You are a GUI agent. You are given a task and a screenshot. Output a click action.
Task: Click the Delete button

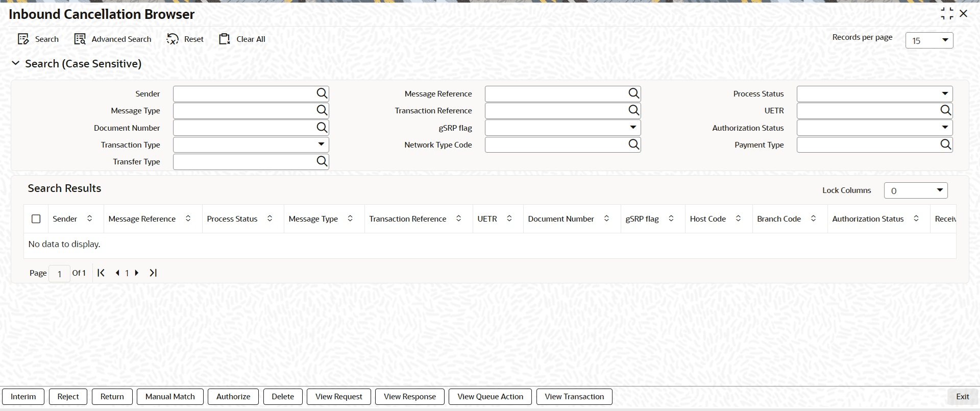tap(283, 397)
